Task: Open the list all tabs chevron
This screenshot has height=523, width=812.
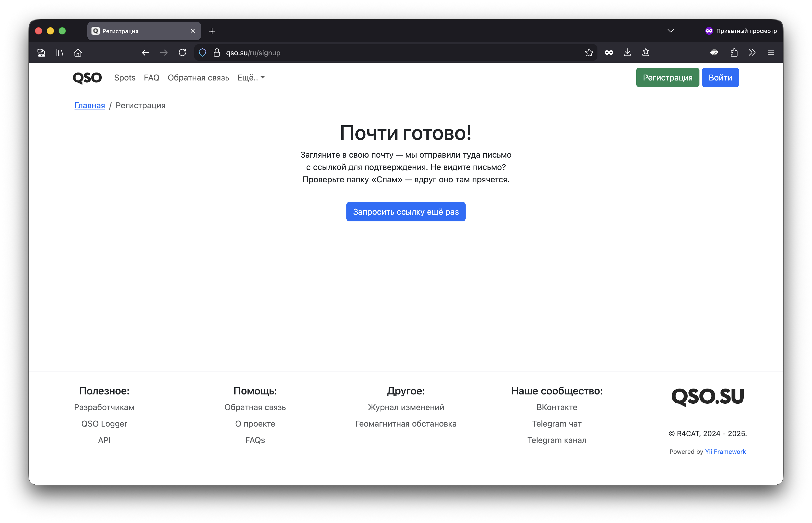Action: click(670, 31)
